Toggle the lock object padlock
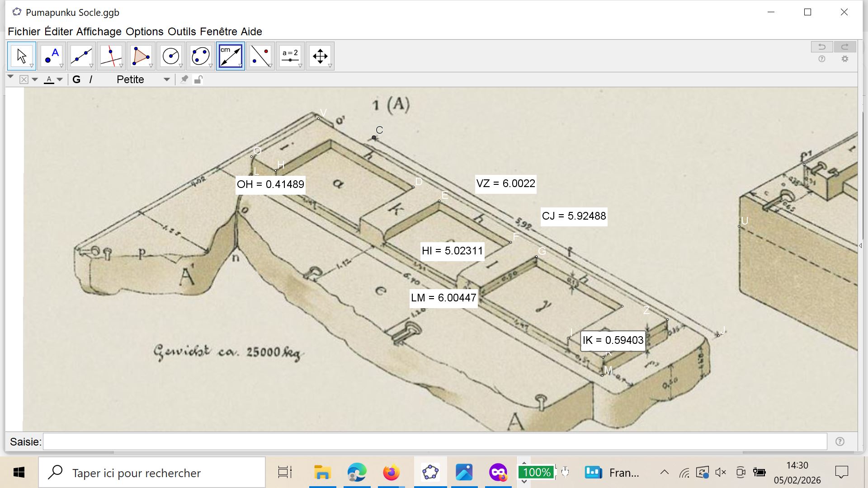The image size is (868, 488). tap(198, 80)
